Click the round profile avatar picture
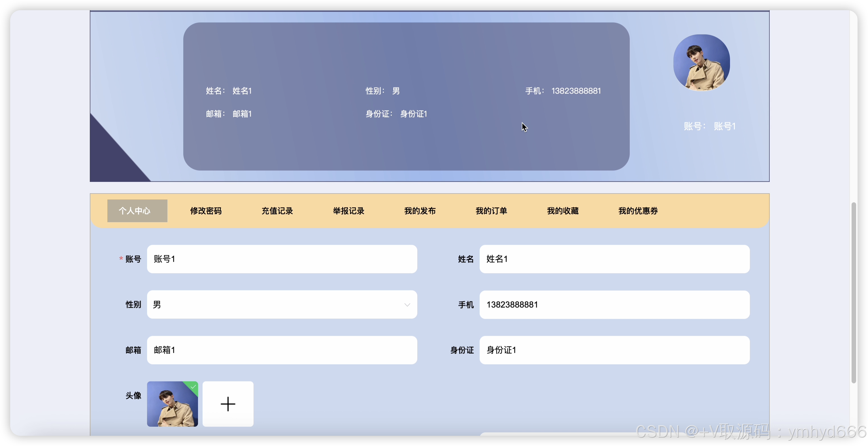Image resolution: width=868 pixels, height=446 pixels. point(701,63)
